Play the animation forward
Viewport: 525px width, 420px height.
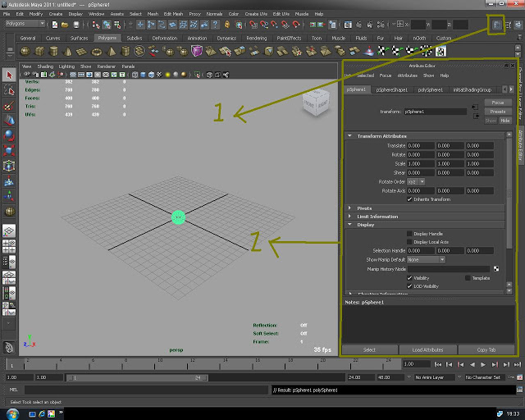(483, 364)
